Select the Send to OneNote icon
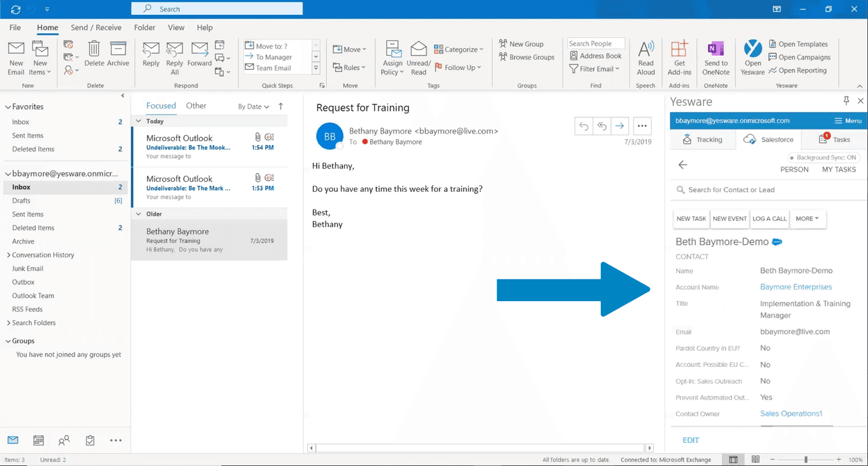Image resolution: width=868 pixels, height=466 pixels. point(715,56)
